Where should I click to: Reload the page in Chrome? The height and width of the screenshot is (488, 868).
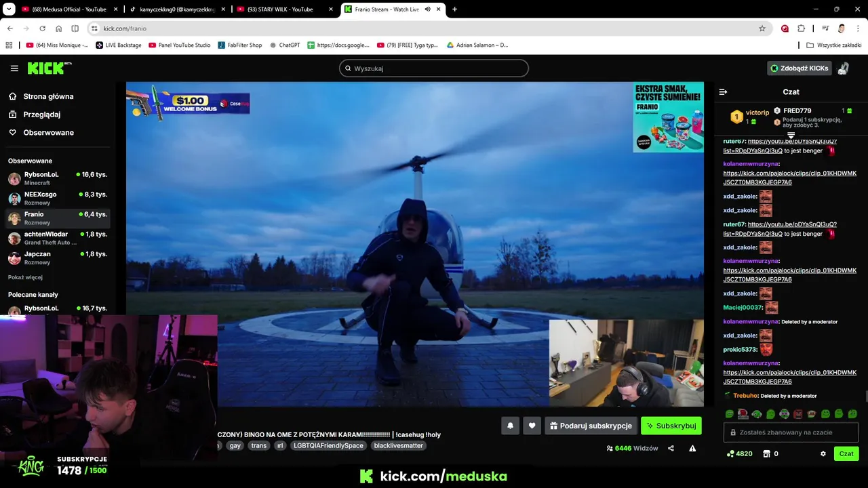pyautogui.click(x=42, y=28)
